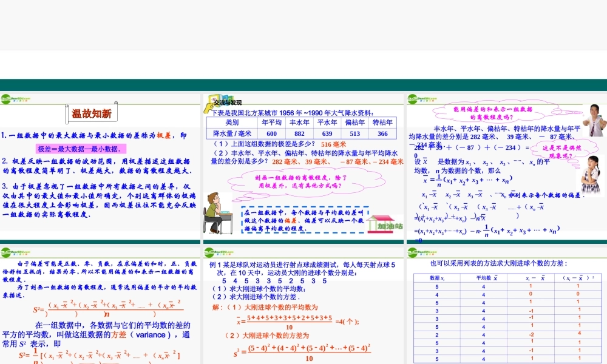Screen dimensions: 607x364
Task: Click the rainfall value 513
Action: click(355, 133)
